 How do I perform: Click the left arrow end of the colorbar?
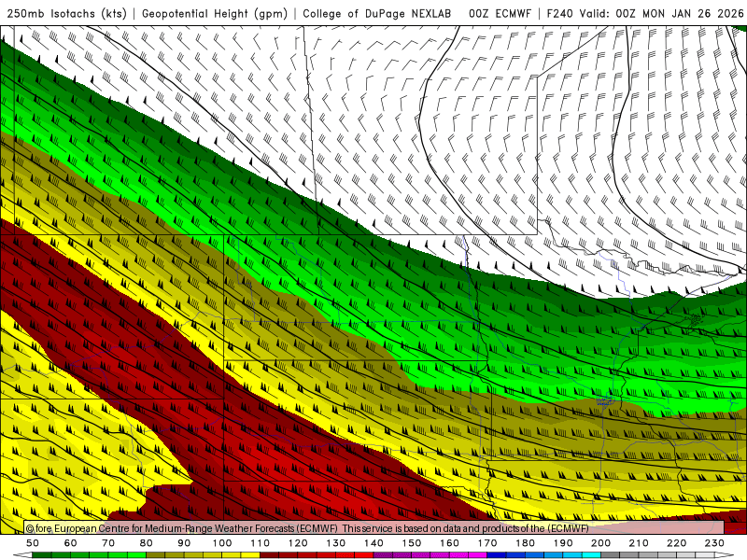pos(22,555)
